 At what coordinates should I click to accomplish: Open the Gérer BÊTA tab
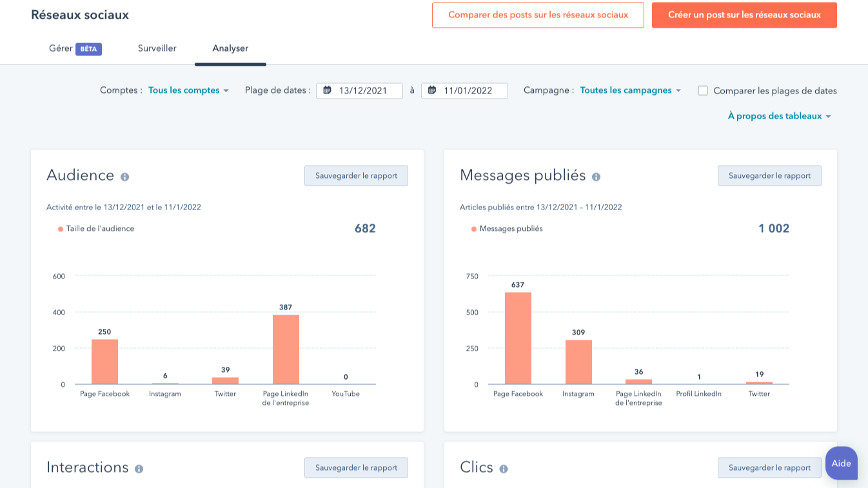click(74, 48)
